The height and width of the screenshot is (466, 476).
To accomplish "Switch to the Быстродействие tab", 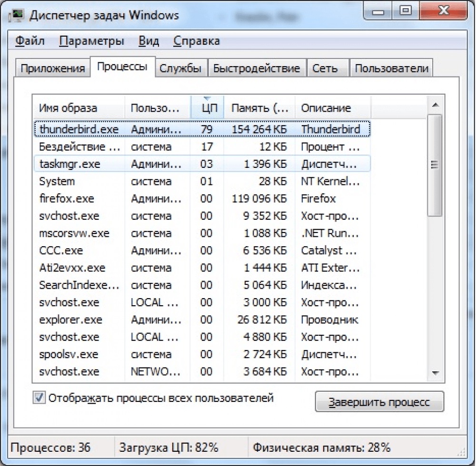I will point(257,68).
